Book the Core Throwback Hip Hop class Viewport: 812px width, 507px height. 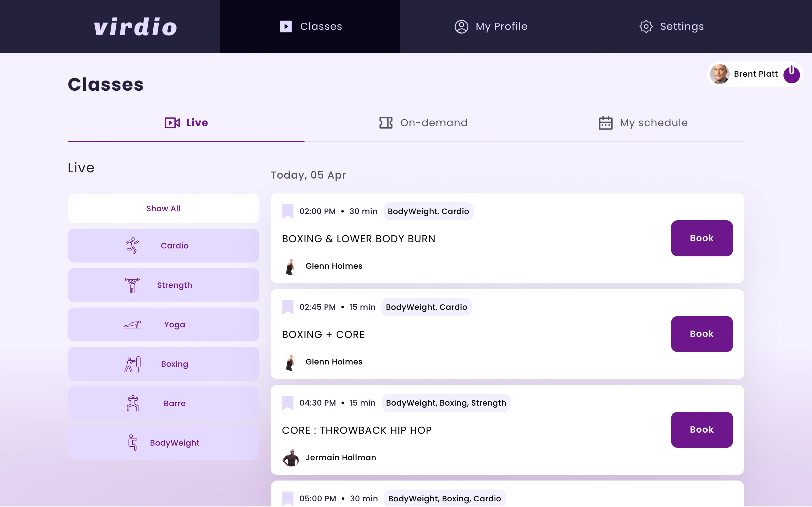701,429
